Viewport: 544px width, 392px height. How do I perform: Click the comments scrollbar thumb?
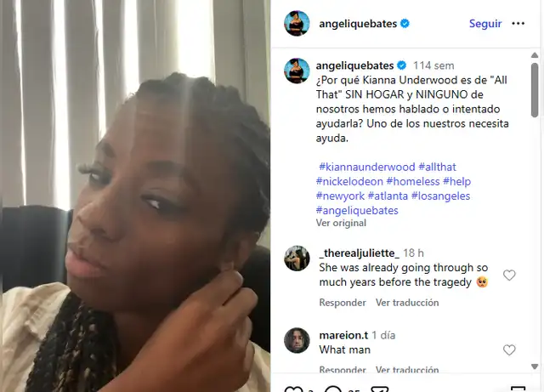(x=535, y=90)
